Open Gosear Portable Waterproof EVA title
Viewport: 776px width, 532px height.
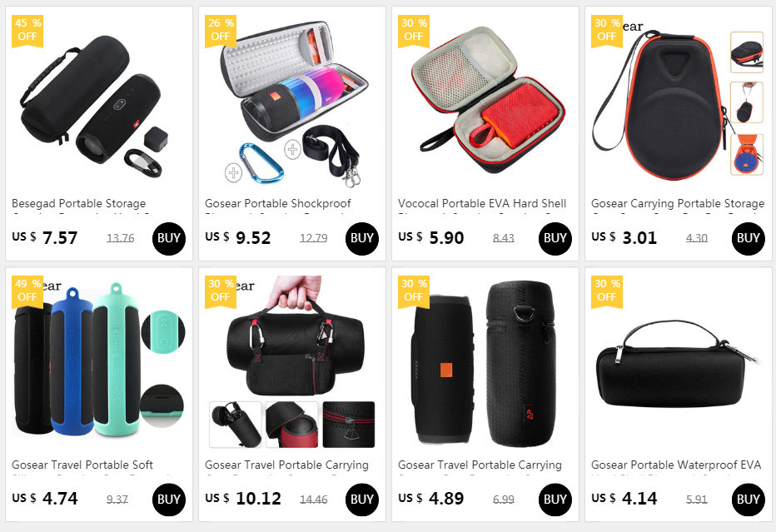click(676, 465)
